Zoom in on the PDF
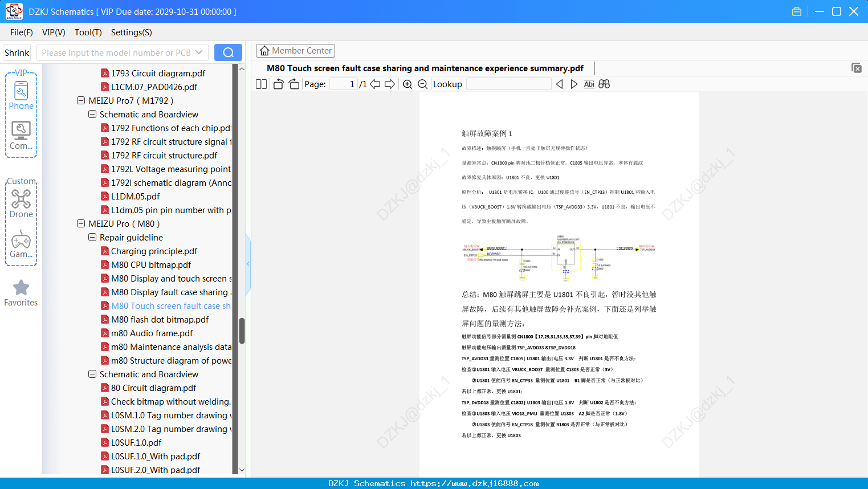The image size is (868, 489). pos(407,84)
